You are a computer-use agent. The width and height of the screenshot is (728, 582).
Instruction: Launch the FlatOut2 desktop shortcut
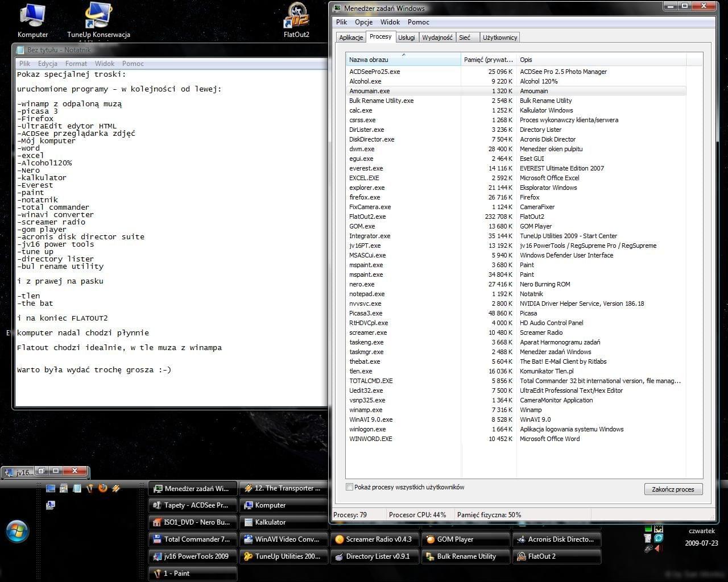coord(296,20)
